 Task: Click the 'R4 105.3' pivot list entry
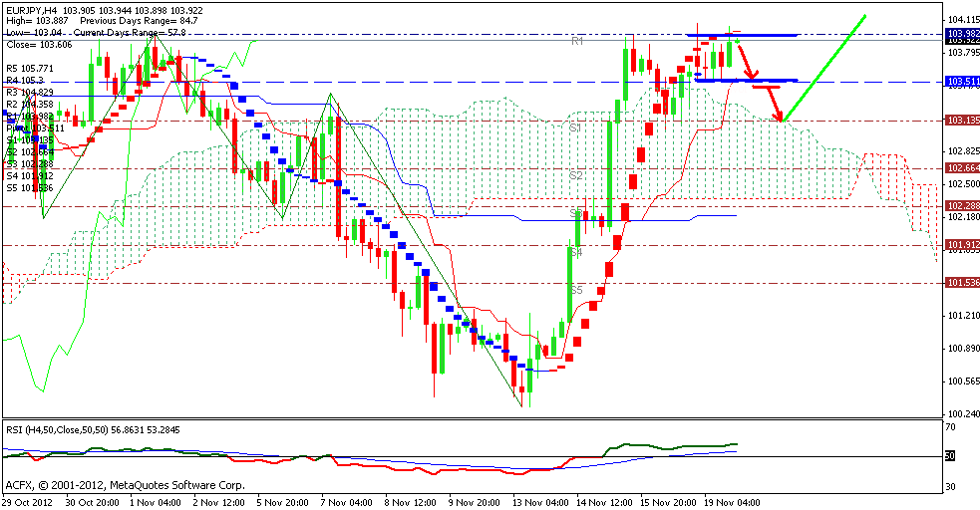point(24,81)
